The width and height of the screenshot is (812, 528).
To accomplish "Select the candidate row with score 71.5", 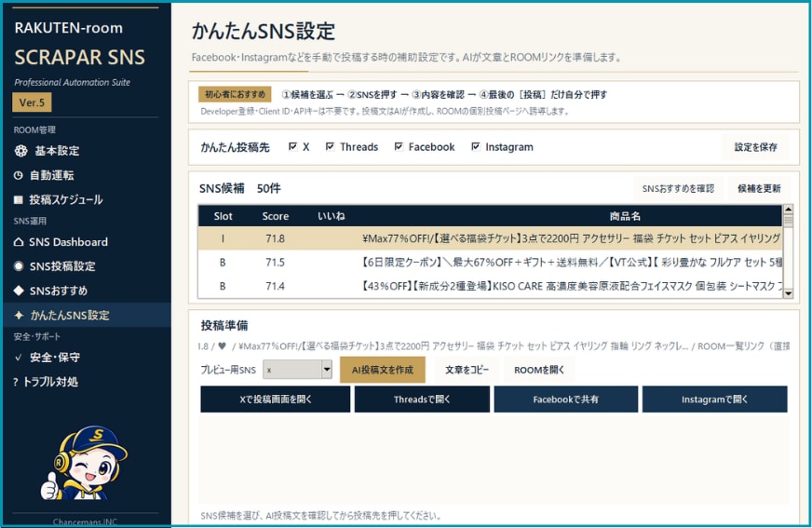I will [x=490, y=263].
